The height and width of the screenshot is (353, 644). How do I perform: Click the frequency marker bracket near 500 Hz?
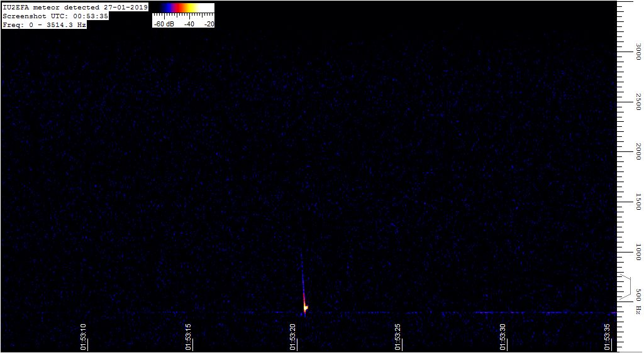(x=625, y=286)
